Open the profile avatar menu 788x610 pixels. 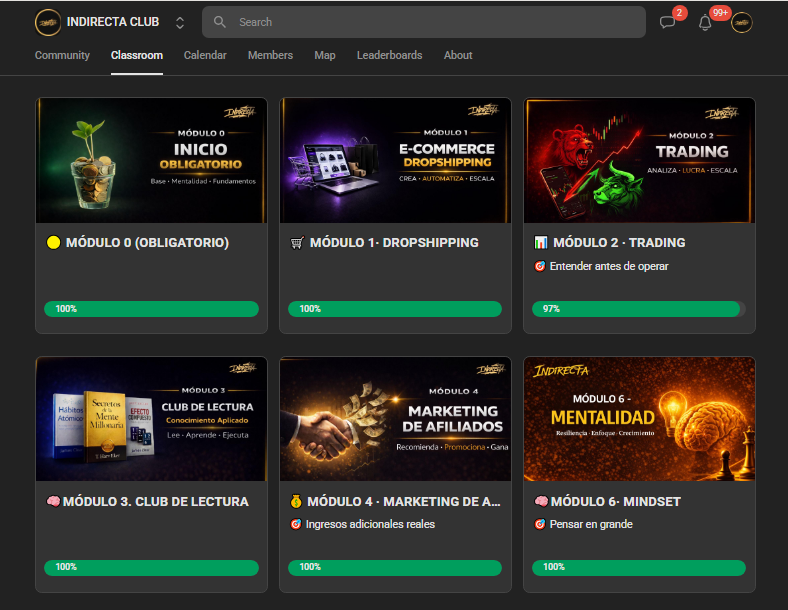[x=741, y=23]
